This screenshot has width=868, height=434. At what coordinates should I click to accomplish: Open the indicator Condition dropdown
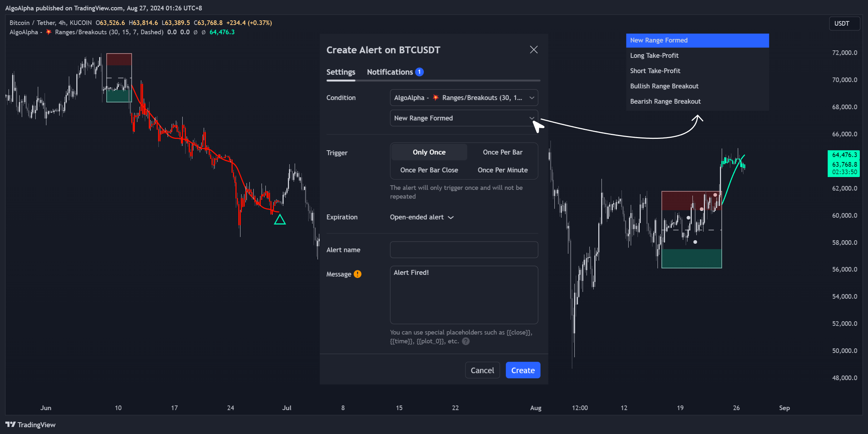[464, 98]
